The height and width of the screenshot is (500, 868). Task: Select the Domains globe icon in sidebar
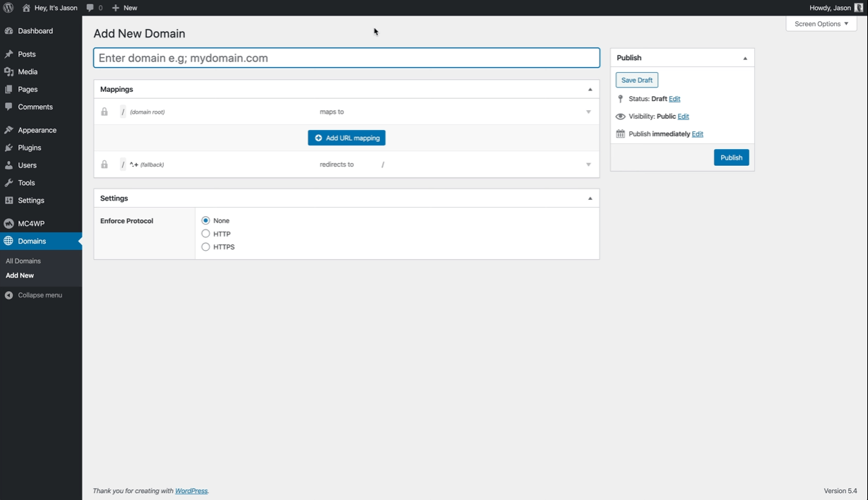click(x=10, y=241)
